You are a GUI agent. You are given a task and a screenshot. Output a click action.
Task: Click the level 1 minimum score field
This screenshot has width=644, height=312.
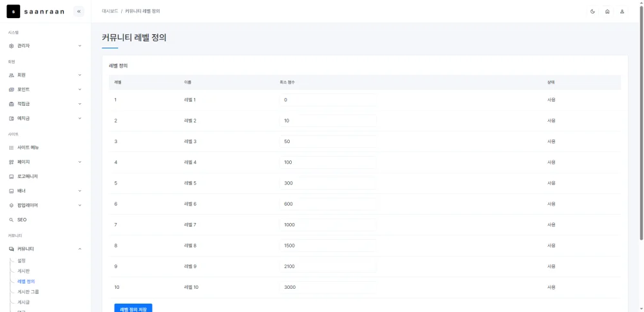point(328,100)
